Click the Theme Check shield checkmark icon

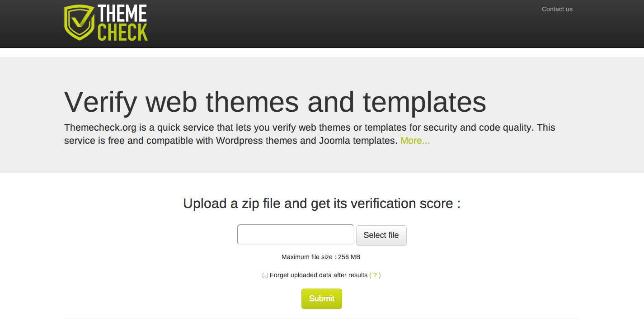(79, 22)
